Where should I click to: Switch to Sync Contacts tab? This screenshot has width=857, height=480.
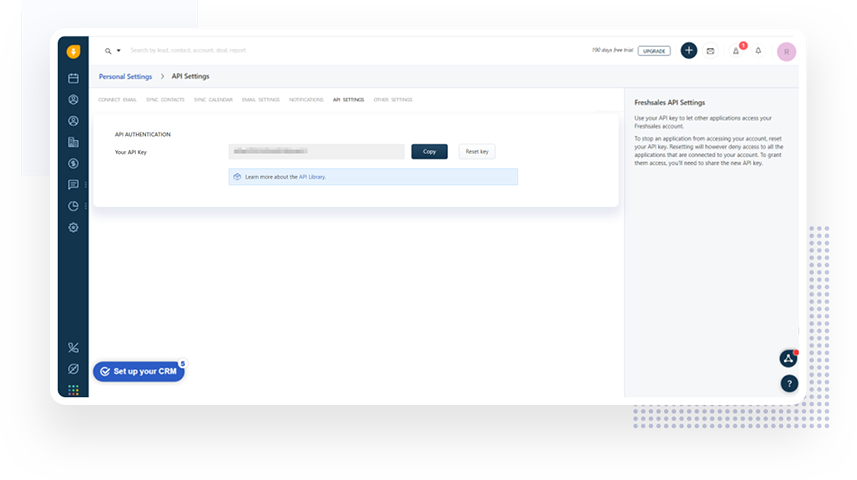click(x=165, y=100)
